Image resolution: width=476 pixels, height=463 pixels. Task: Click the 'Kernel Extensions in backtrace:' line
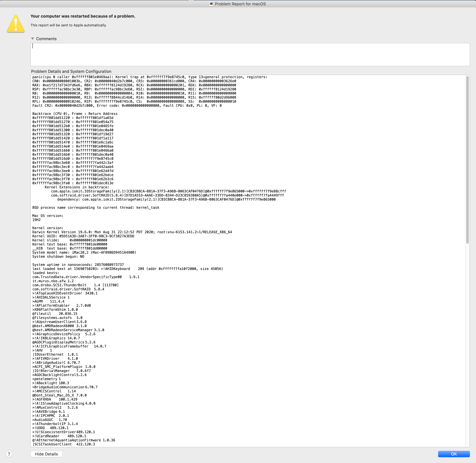pos(77,187)
